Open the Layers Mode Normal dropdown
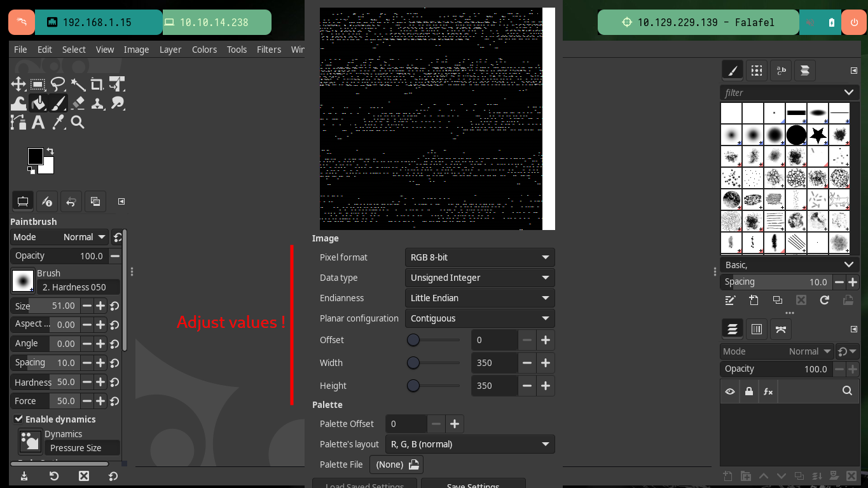The height and width of the screenshot is (488, 868). pos(777,351)
